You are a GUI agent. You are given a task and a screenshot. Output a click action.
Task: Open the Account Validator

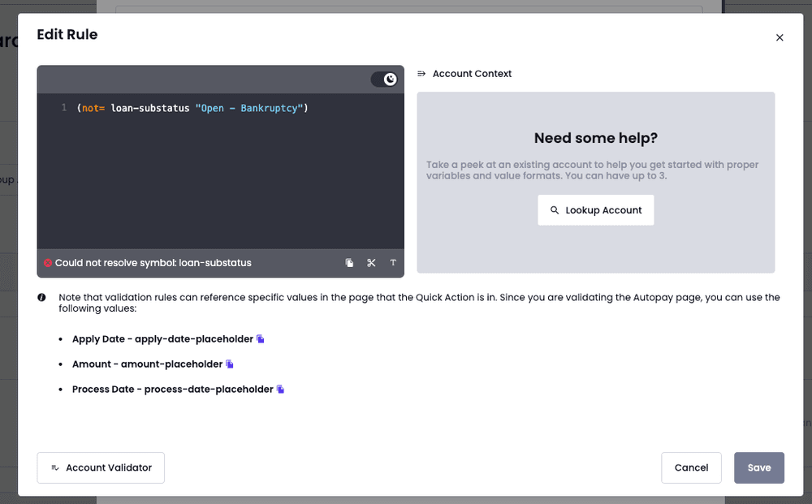click(101, 467)
